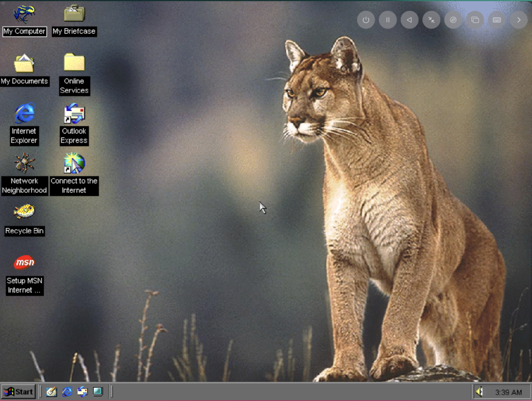Open the volume speaker tray icon
The height and width of the screenshot is (401, 532).
pos(480,392)
